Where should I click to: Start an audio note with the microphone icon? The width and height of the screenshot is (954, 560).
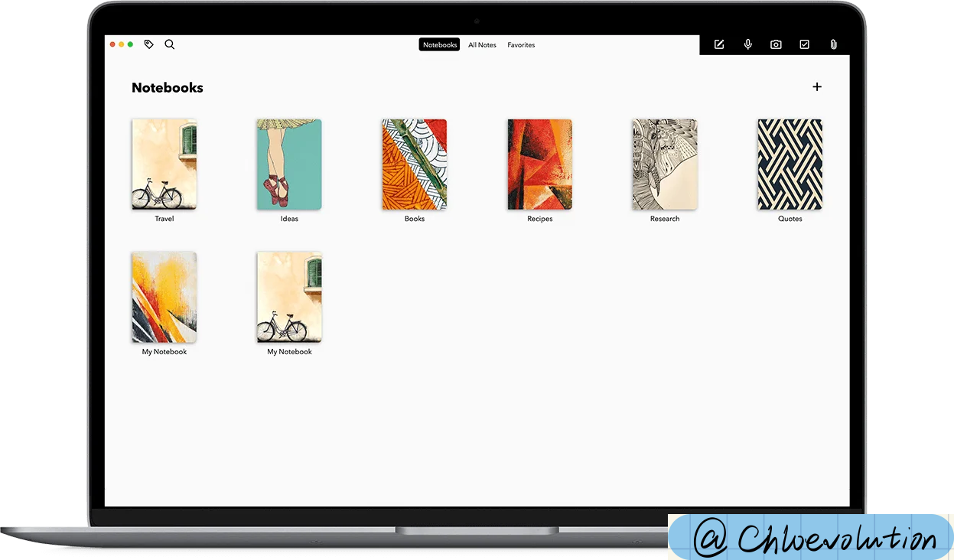click(x=748, y=44)
